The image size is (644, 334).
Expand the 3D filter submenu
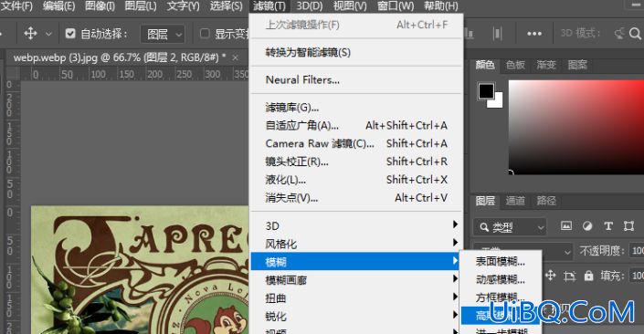pos(356,225)
